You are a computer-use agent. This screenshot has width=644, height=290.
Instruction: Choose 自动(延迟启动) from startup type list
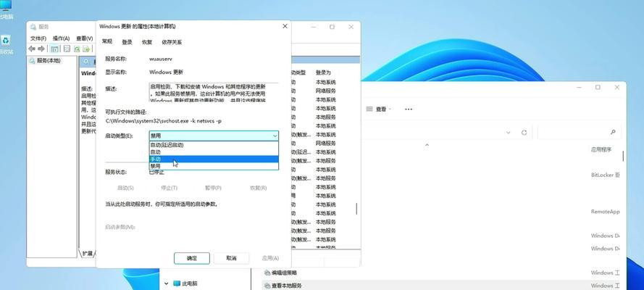tap(214, 145)
